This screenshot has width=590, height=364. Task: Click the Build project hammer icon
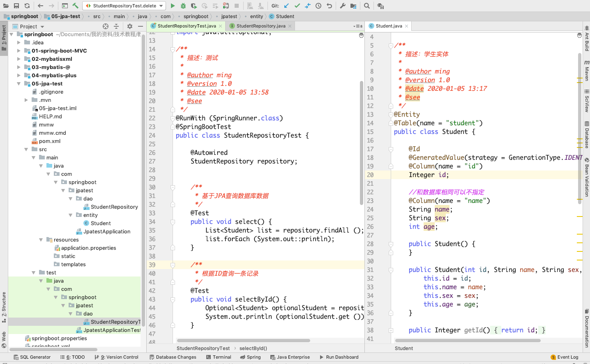coord(76,6)
